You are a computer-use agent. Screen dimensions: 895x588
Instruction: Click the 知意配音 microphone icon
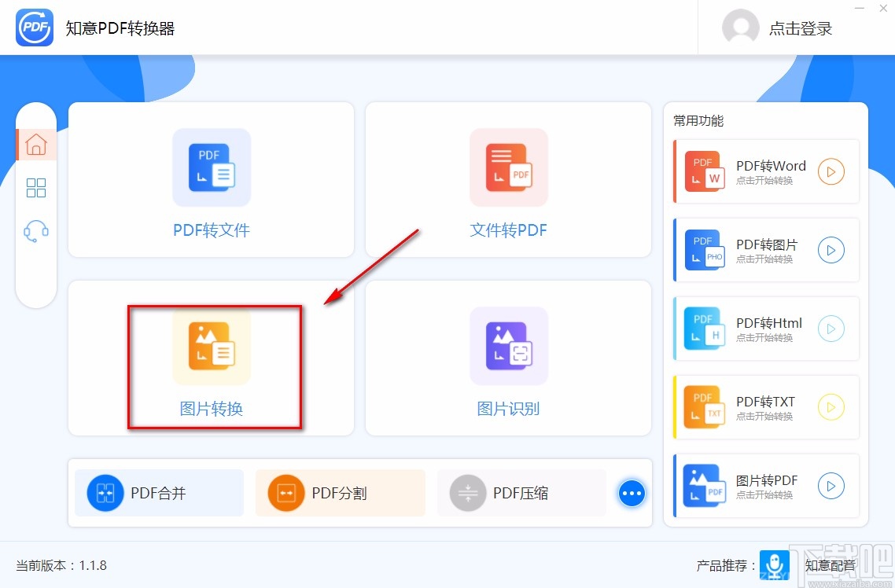coord(775,565)
